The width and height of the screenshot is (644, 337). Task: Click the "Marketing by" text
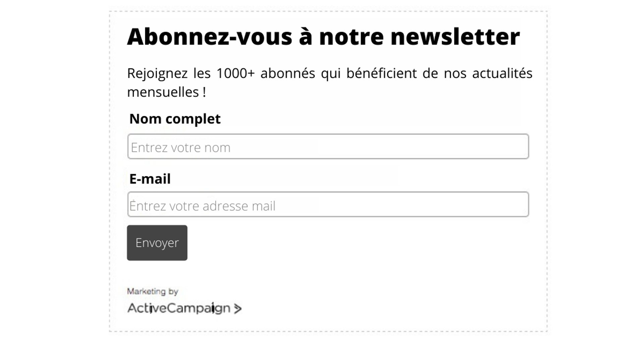[152, 291]
